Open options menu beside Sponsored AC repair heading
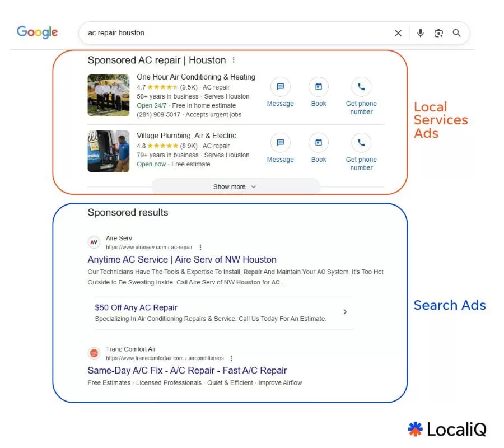504x448 pixels. [234, 60]
